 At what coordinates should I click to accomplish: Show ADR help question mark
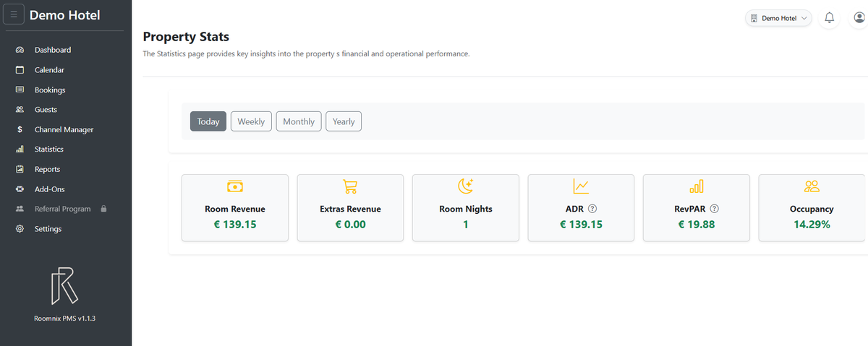coord(592,209)
